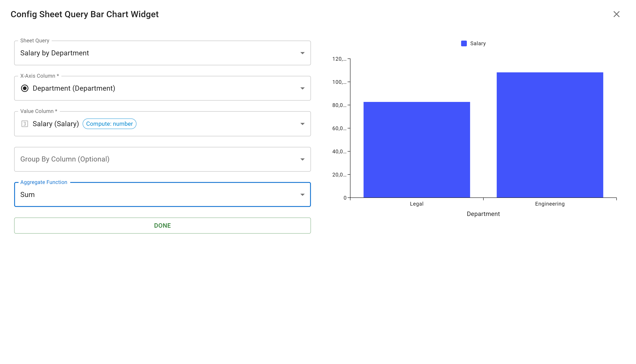Open the X-Axis Column dropdown arrow
Image resolution: width=636 pixels, height=364 pixels.
(x=302, y=88)
